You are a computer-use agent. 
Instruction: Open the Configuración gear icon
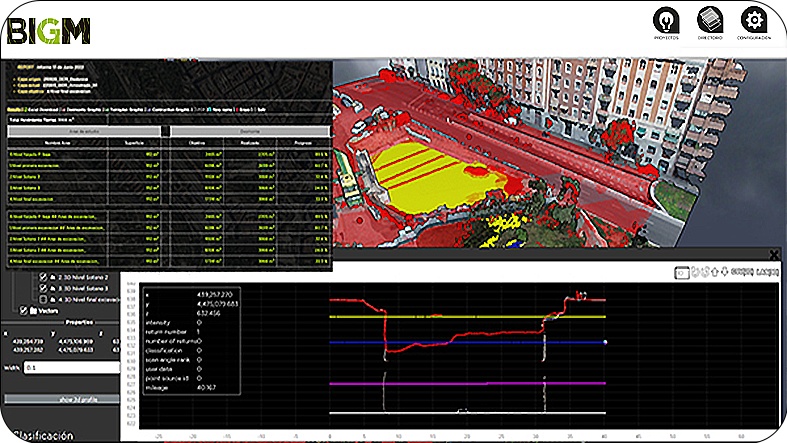click(x=753, y=21)
